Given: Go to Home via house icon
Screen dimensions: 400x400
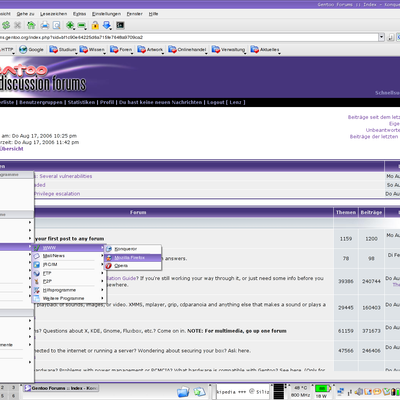Looking at the screenshot, I should point(31,25).
